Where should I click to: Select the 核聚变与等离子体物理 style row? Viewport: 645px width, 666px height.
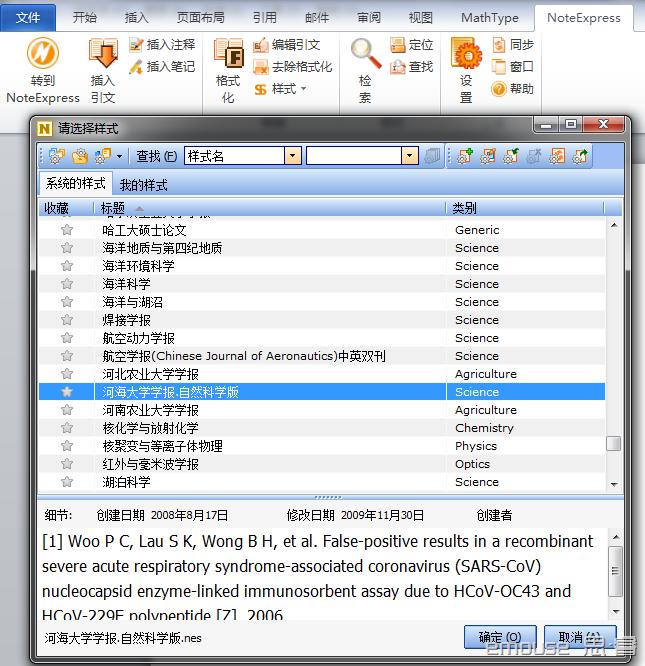point(322,446)
